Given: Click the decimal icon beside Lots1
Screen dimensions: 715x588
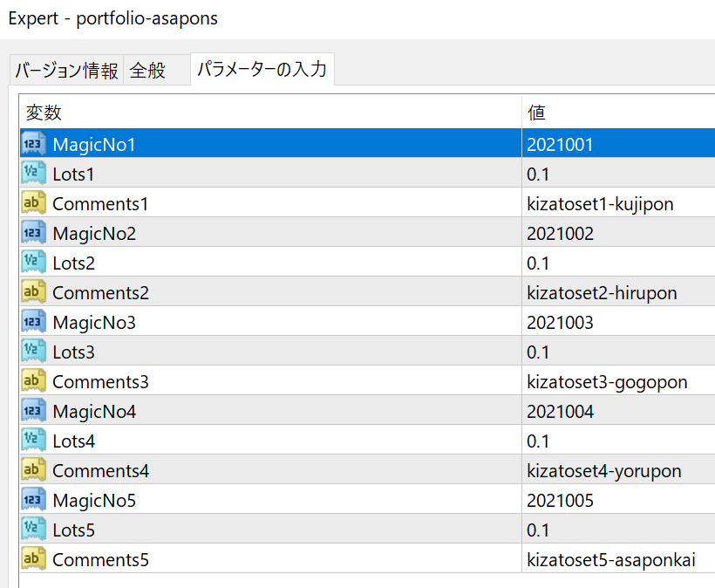Looking at the screenshot, I should tap(33, 174).
